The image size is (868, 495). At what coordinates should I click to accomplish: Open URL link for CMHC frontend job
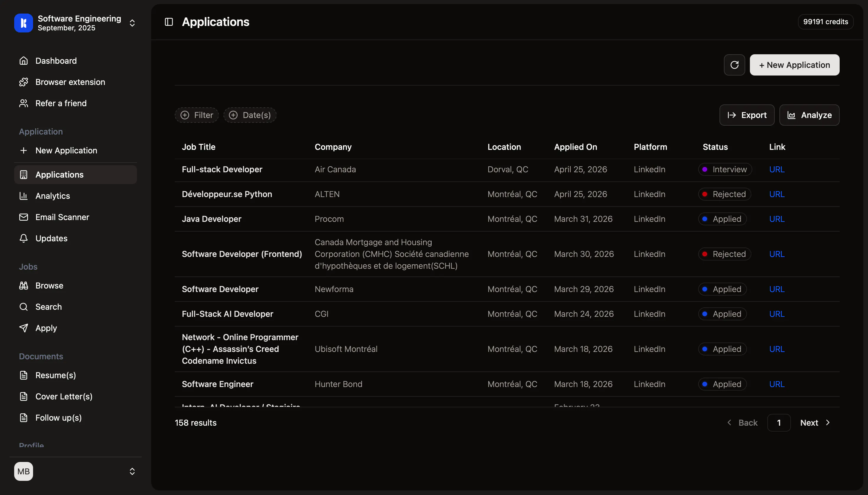coord(777,254)
